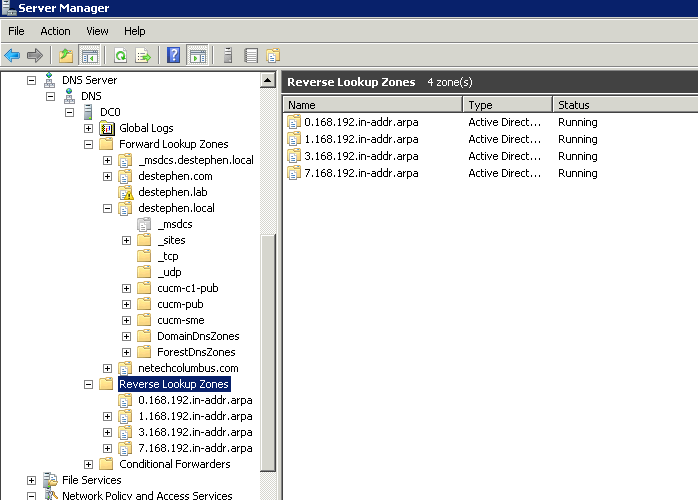Click the Forward Lookup Zones folder icon
This screenshot has width=698, height=500.
[106, 144]
